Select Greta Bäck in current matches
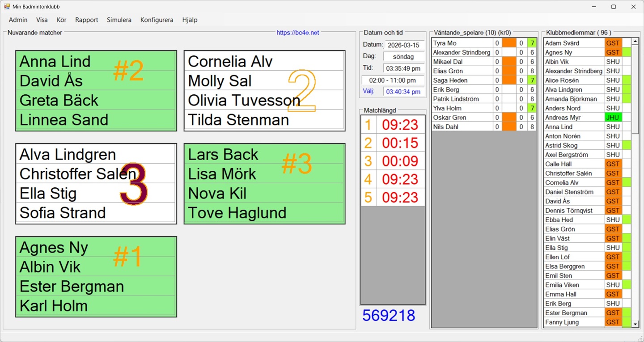Image resolution: width=644 pixels, height=342 pixels. [96, 100]
